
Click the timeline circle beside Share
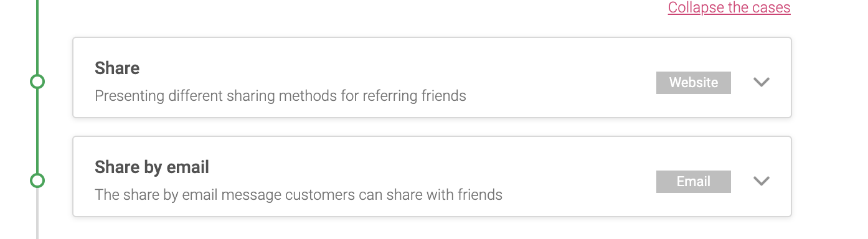[x=37, y=82]
